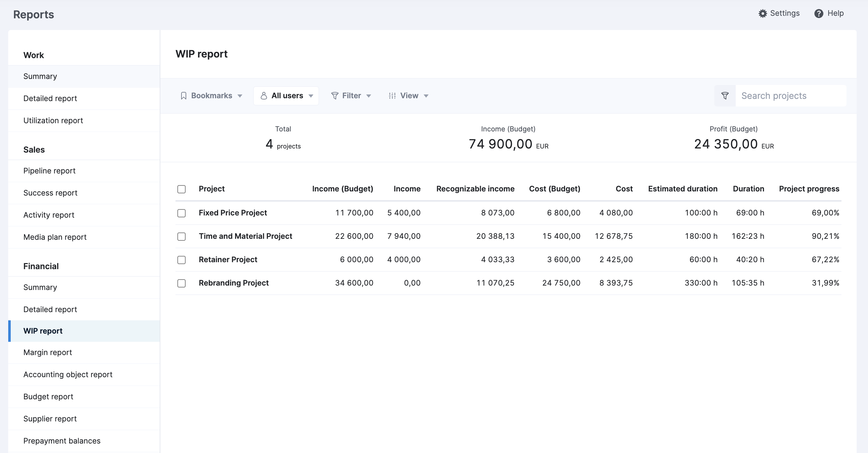The height and width of the screenshot is (453, 868).
Task: Click the bookmark icon in toolbar
Action: pyautogui.click(x=184, y=96)
